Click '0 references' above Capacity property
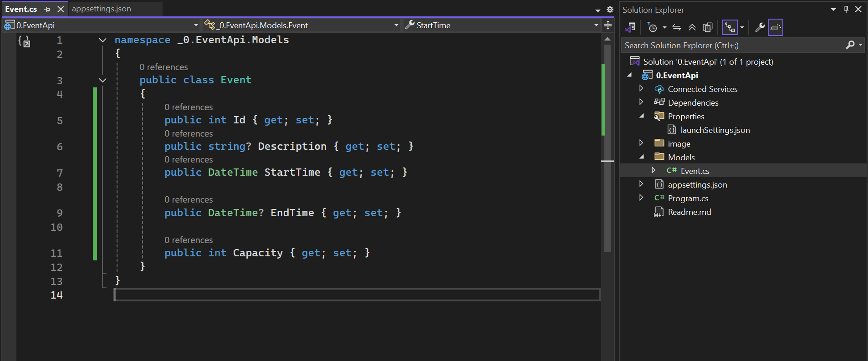 [x=189, y=240]
